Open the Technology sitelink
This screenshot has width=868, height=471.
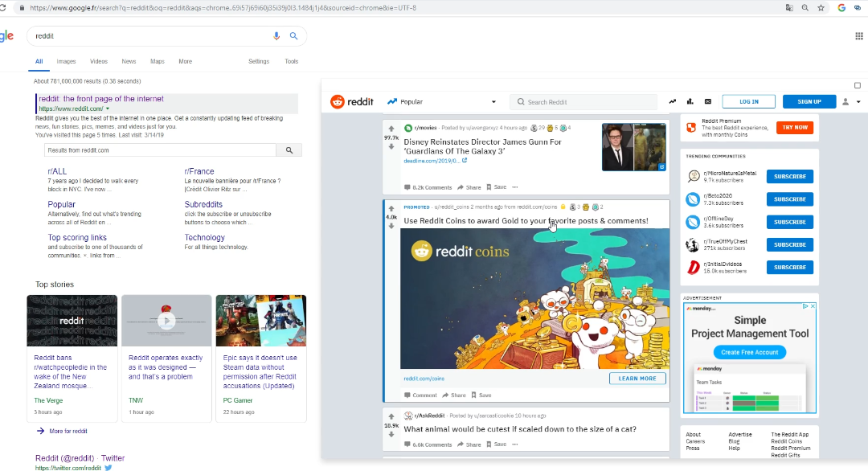click(204, 237)
